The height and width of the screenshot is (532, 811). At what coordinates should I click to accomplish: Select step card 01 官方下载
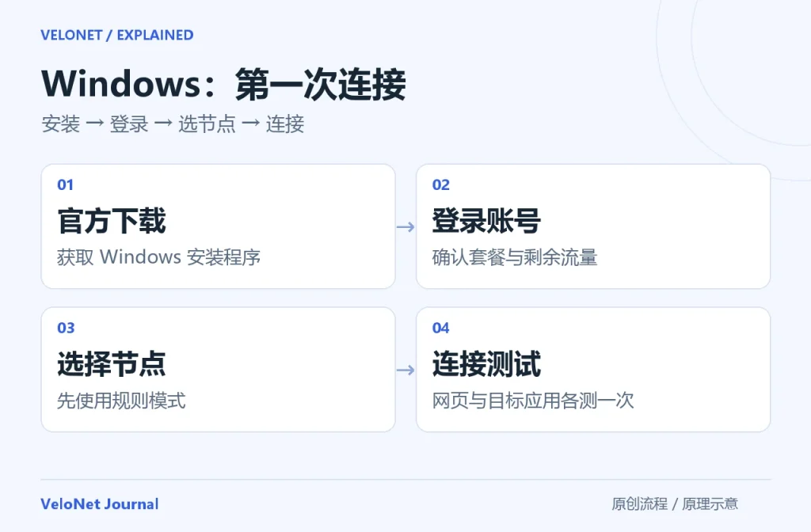coord(219,226)
